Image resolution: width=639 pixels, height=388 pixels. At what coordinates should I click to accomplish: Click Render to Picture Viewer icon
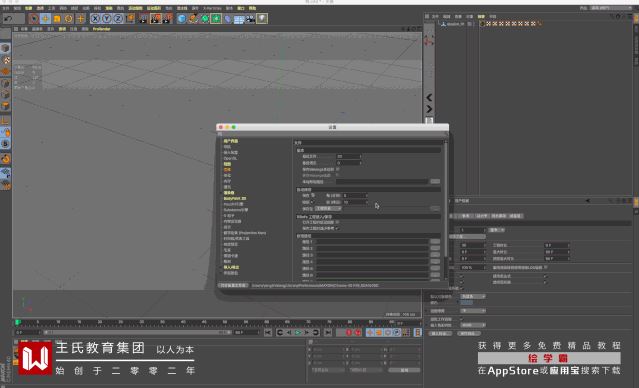[156, 19]
